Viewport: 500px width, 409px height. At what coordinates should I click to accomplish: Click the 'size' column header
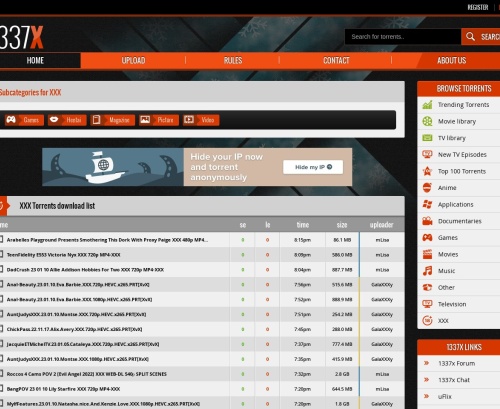[x=342, y=225]
